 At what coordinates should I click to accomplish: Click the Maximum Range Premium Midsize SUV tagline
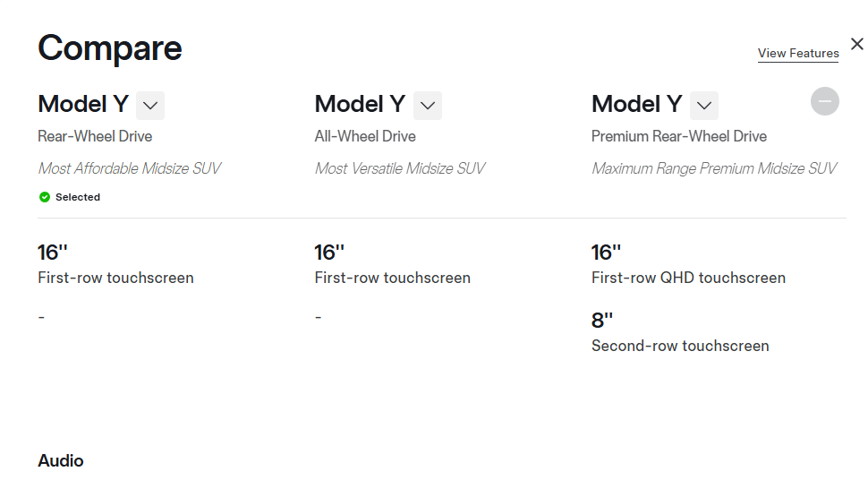[714, 168]
